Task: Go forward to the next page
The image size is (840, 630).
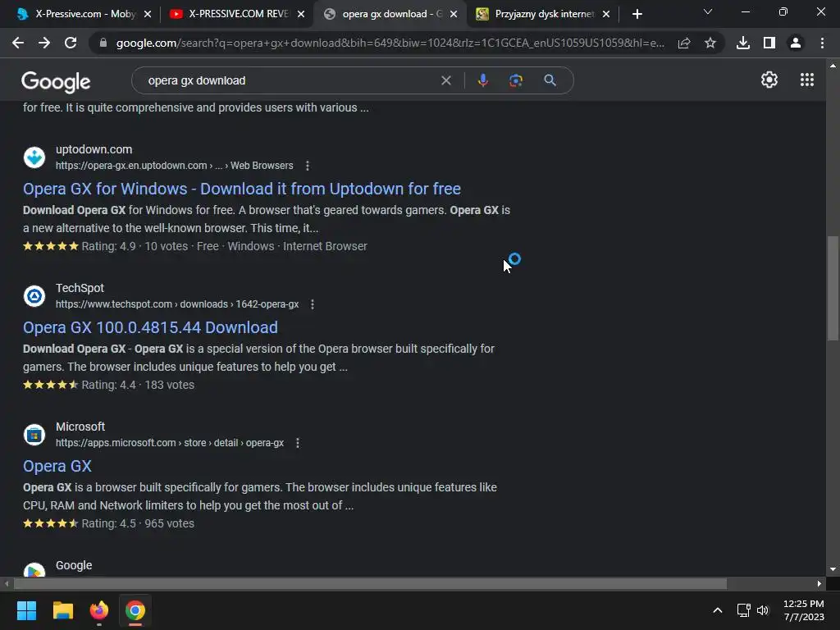Action: [44, 43]
